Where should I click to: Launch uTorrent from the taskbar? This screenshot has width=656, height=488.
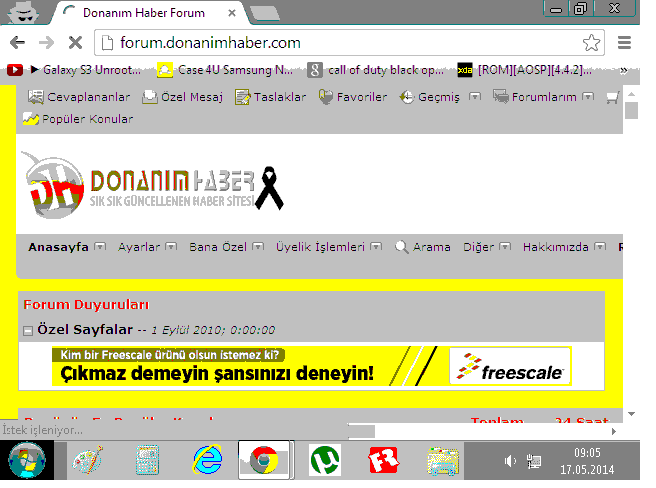click(x=323, y=461)
